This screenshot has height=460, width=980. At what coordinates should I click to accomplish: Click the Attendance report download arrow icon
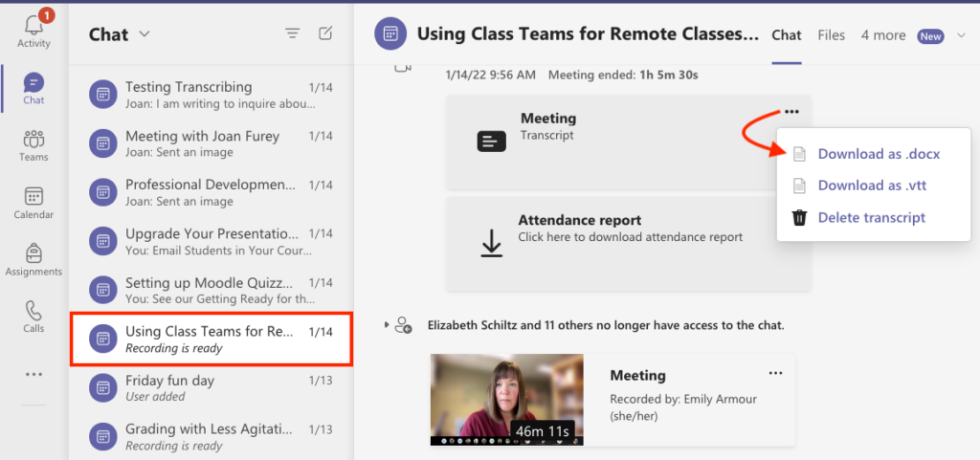pos(491,243)
